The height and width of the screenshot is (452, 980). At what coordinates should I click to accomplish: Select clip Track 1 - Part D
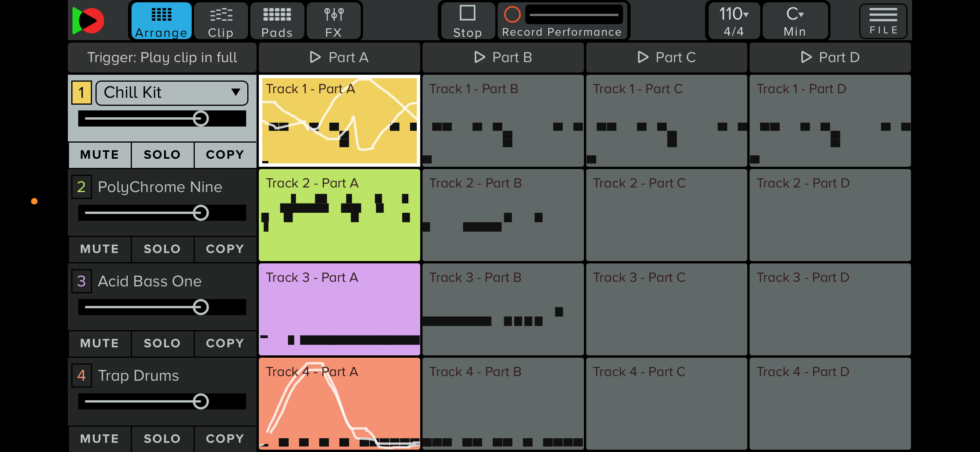[830, 121]
